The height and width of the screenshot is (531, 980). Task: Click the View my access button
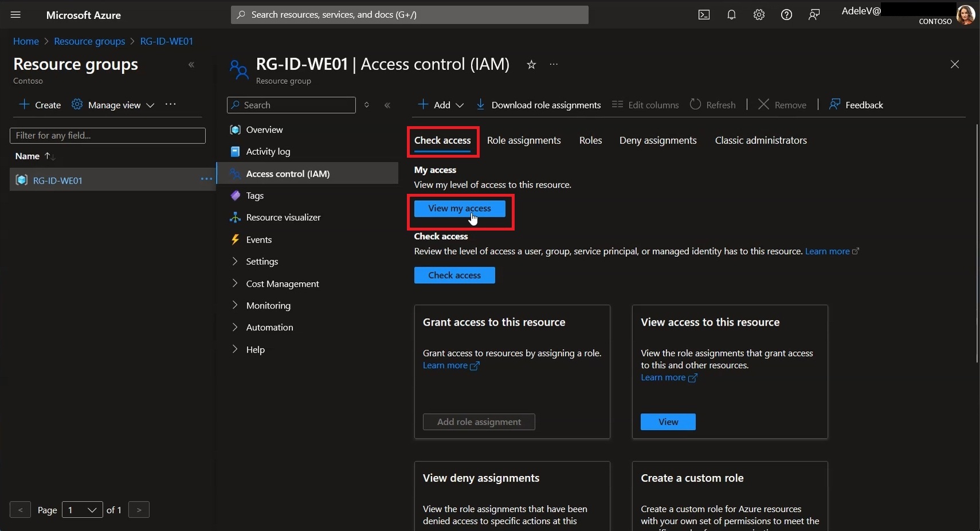coord(460,209)
